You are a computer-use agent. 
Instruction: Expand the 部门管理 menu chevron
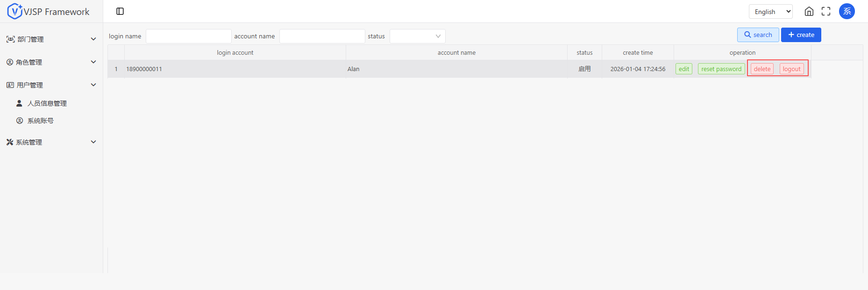93,39
